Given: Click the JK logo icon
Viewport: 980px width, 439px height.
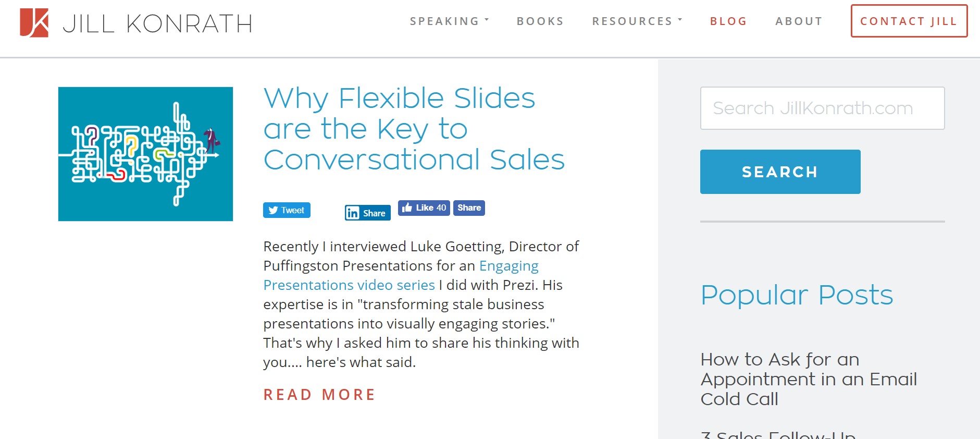Looking at the screenshot, I should 34,23.
